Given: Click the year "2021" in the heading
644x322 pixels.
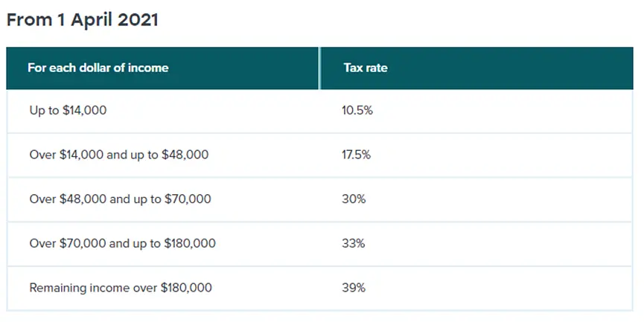Looking at the screenshot, I should tap(138, 20).
